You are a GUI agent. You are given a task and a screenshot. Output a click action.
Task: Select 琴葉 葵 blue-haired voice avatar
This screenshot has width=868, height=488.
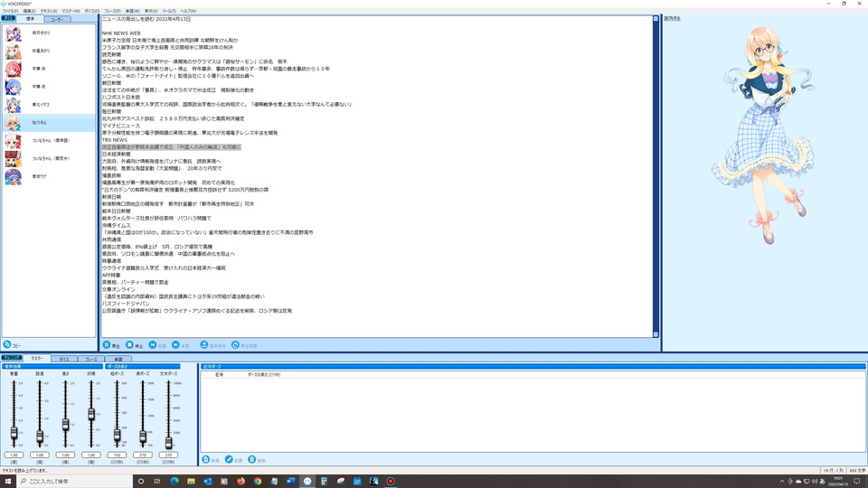point(14,88)
